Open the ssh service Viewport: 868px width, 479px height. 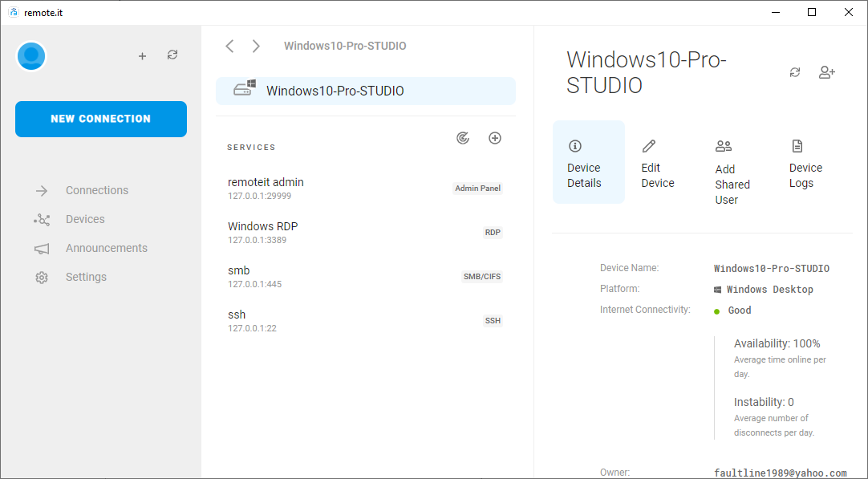click(x=365, y=321)
